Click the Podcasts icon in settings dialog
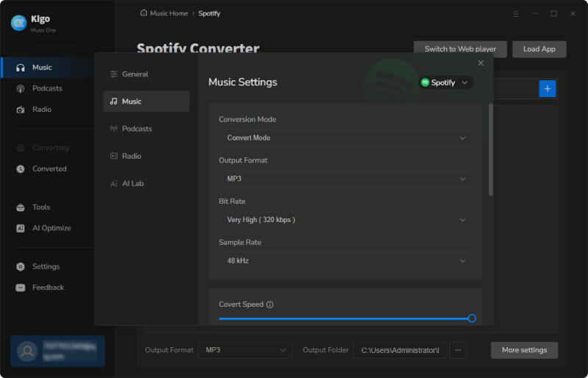The height and width of the screenshot is (378, 588). [x=114, y=129]
